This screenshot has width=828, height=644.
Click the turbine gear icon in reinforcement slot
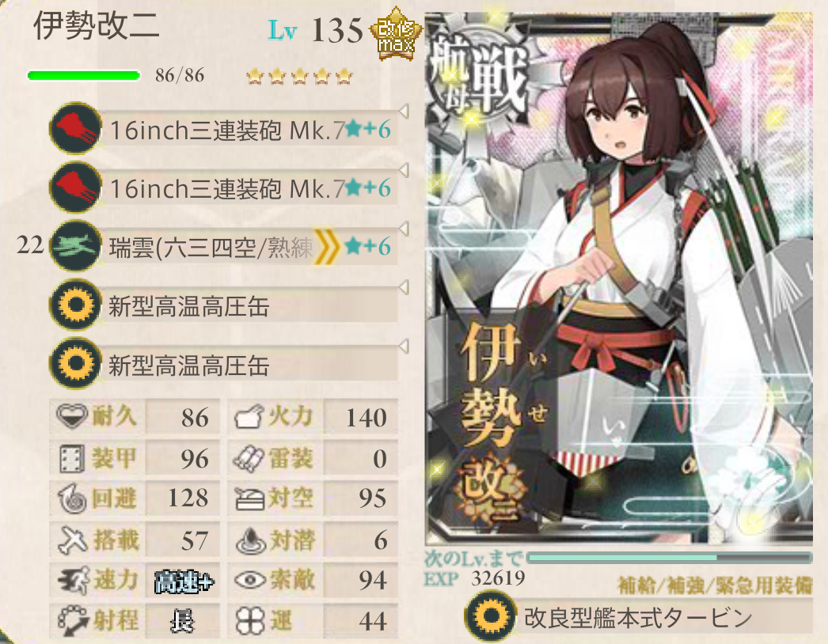490,616
